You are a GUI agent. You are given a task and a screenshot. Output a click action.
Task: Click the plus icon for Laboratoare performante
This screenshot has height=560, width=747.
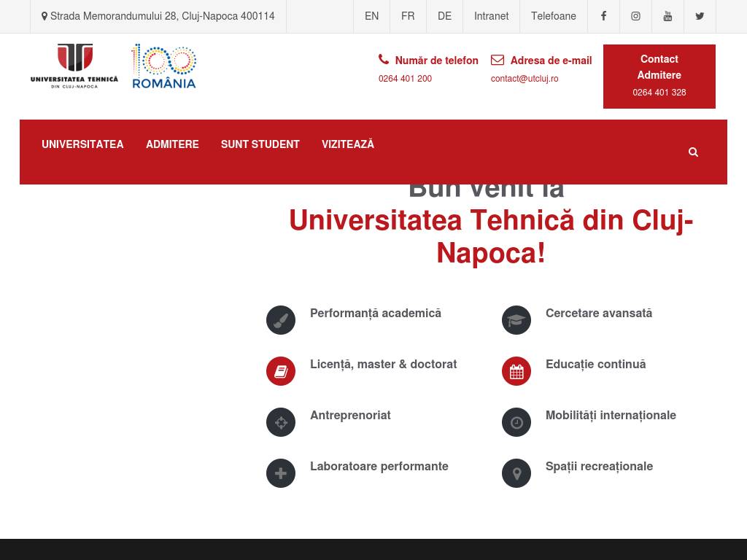(x=281, y=473)
